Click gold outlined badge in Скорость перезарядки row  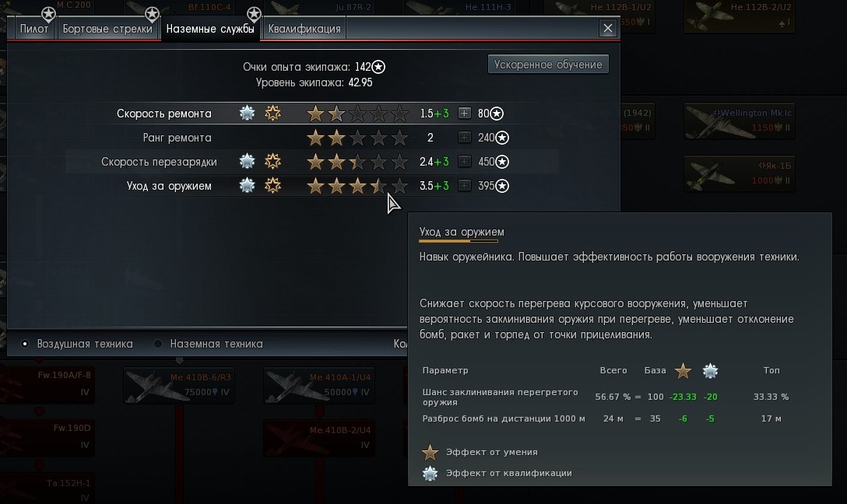tap(272, 161)
